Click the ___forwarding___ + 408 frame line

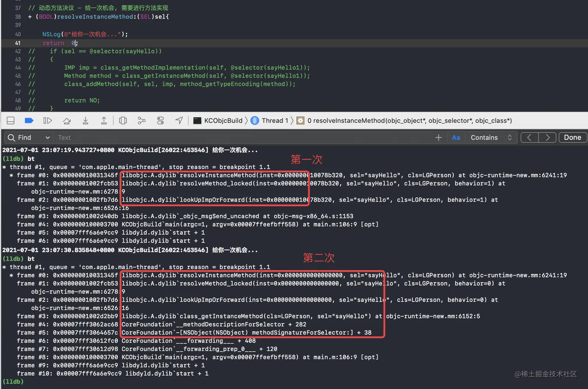click(136, 341)
